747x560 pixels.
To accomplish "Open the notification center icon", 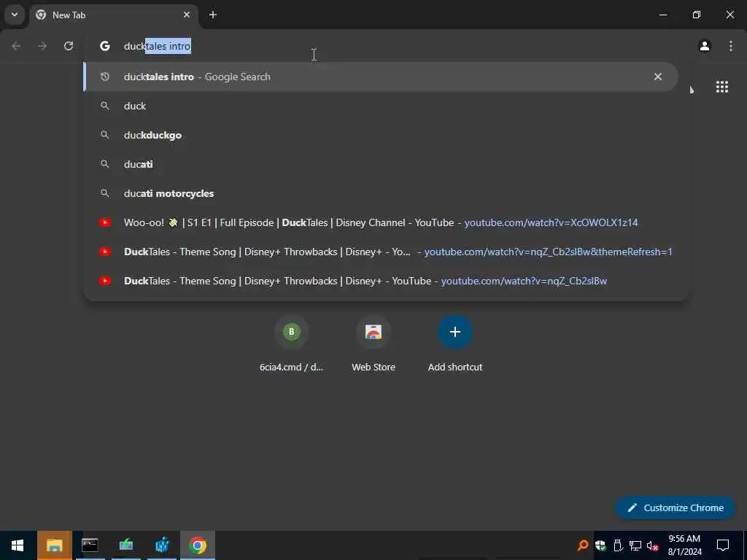I will [x=723, y=545].
